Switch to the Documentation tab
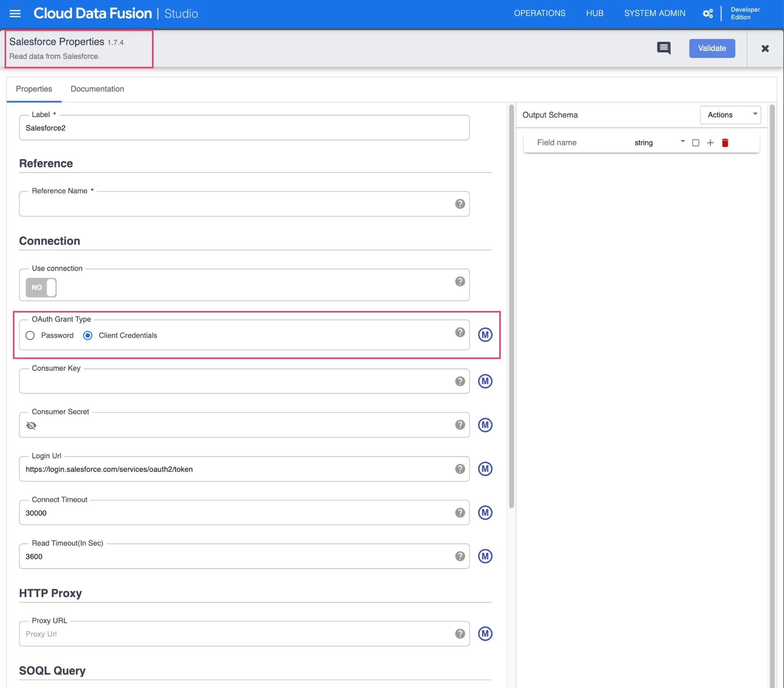The width and height of the screenshot is (784, 688). point(97,89)
